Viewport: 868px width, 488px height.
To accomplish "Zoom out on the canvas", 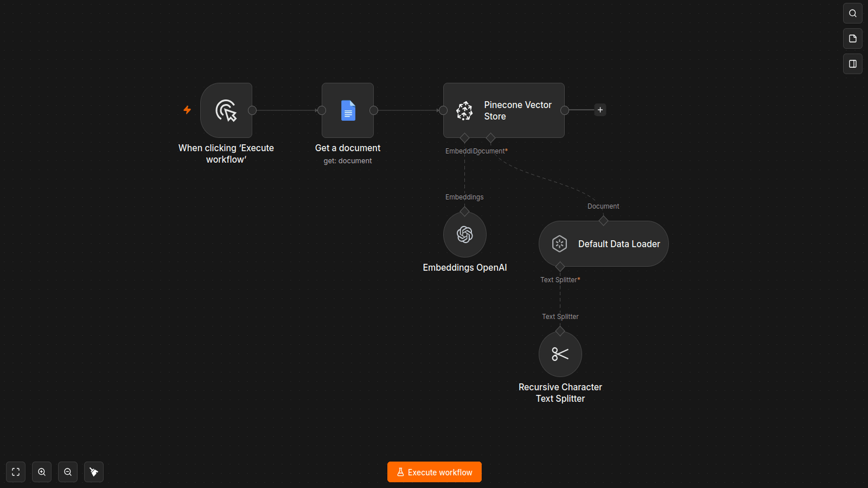I will (x=68, y=472).
